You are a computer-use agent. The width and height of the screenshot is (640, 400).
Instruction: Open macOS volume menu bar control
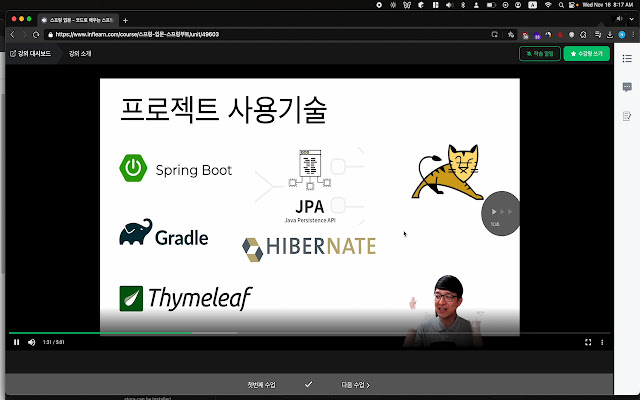(449, 5)
